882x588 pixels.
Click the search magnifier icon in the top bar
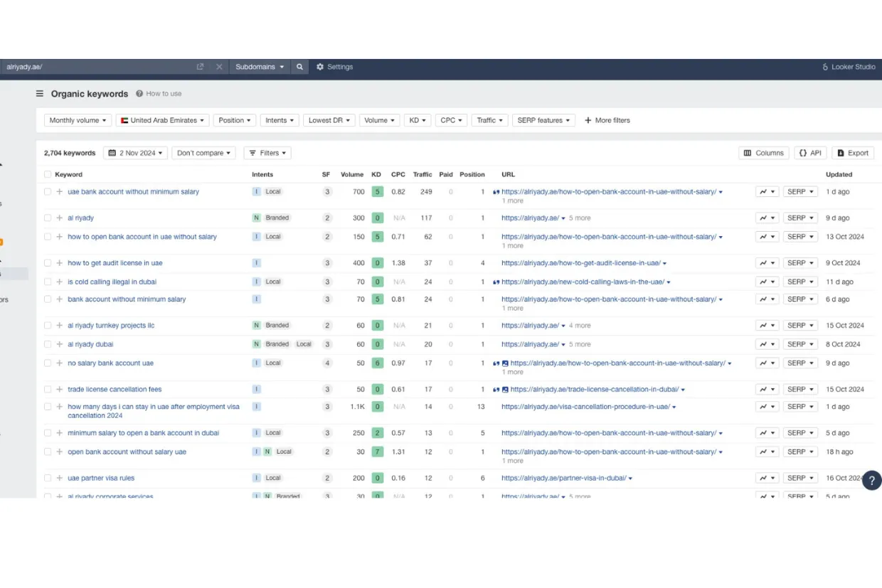click(300, 67)
